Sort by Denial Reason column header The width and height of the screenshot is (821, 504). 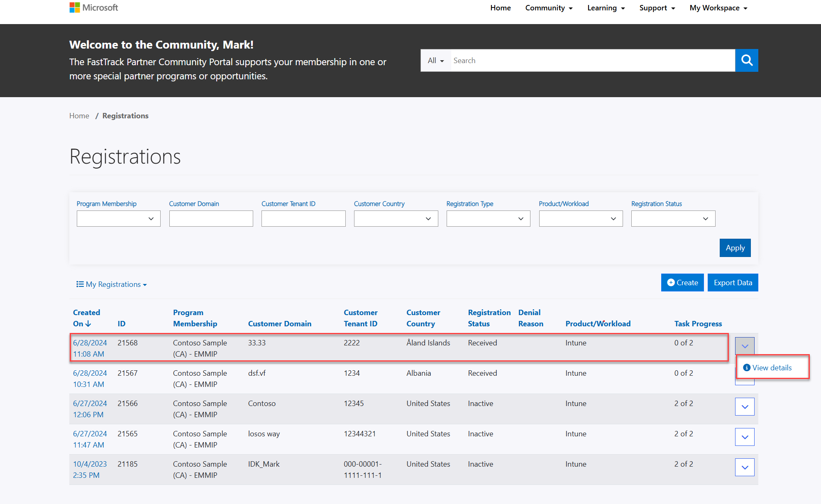click(x=530, y=318)
